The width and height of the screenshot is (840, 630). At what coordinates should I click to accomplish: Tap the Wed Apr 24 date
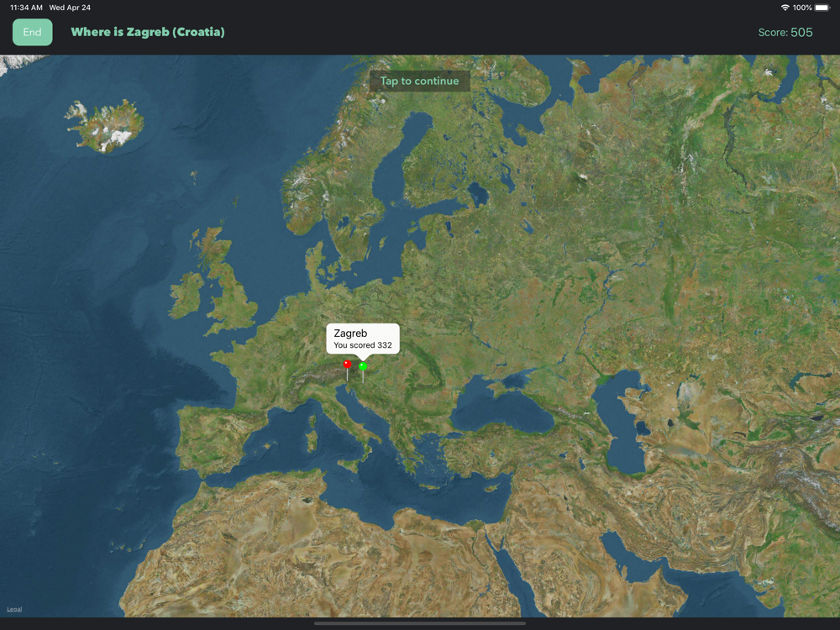coord(70,8)
